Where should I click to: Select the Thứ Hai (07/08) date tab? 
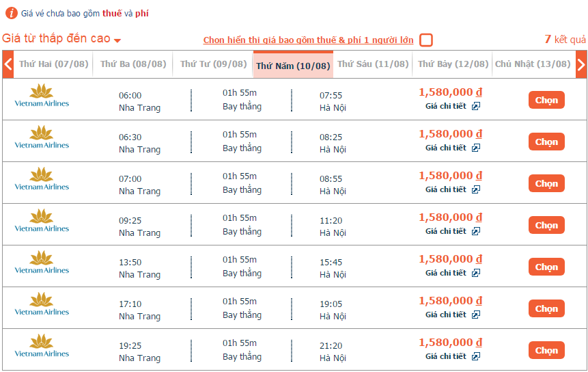pyautogui.click(x=53, y=64)
